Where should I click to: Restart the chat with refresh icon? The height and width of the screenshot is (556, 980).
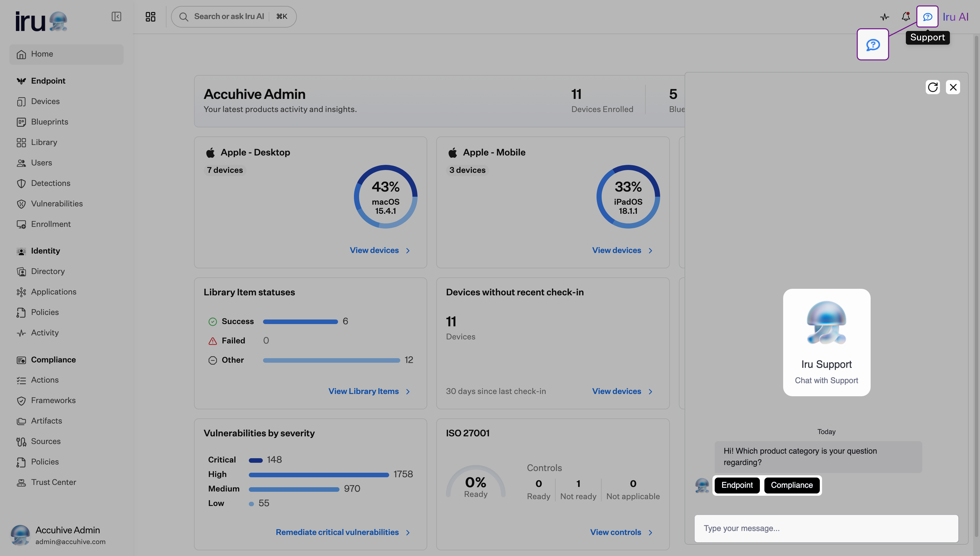[x=933, y=87]
